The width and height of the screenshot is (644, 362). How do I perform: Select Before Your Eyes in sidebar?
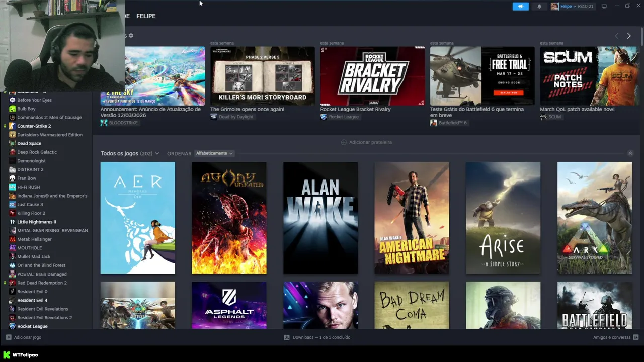(34, 100)
